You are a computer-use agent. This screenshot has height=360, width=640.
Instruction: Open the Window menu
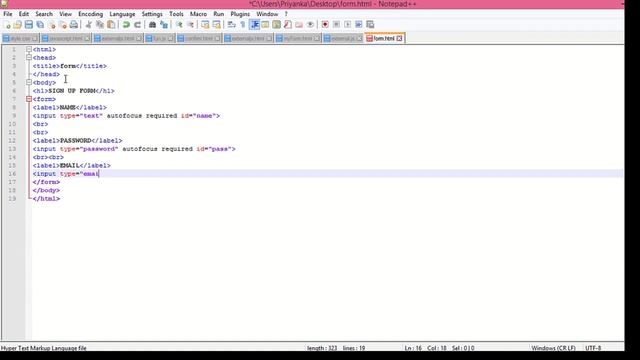coord(267,14)
